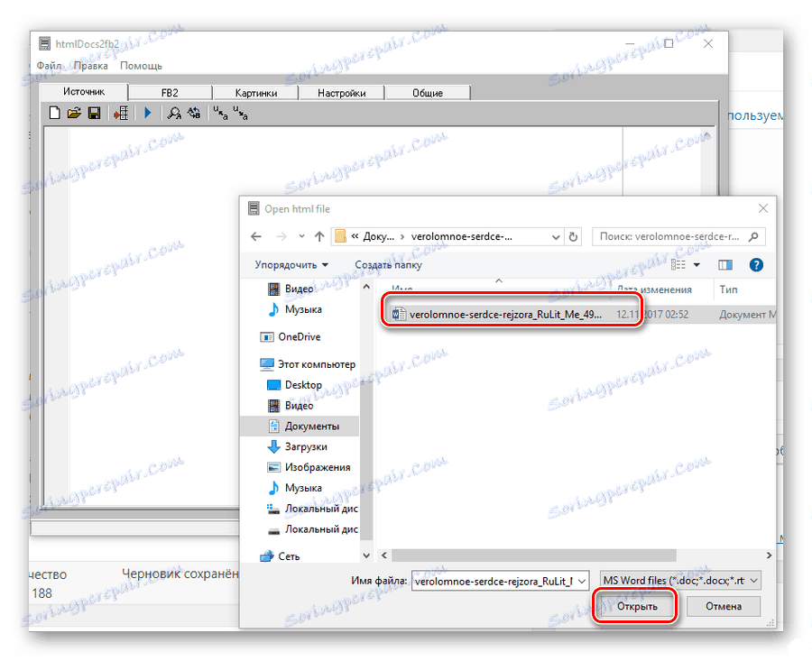The image size is (812, 661).
Task: Save the document using the floppy disk icon
Action: 93,112
